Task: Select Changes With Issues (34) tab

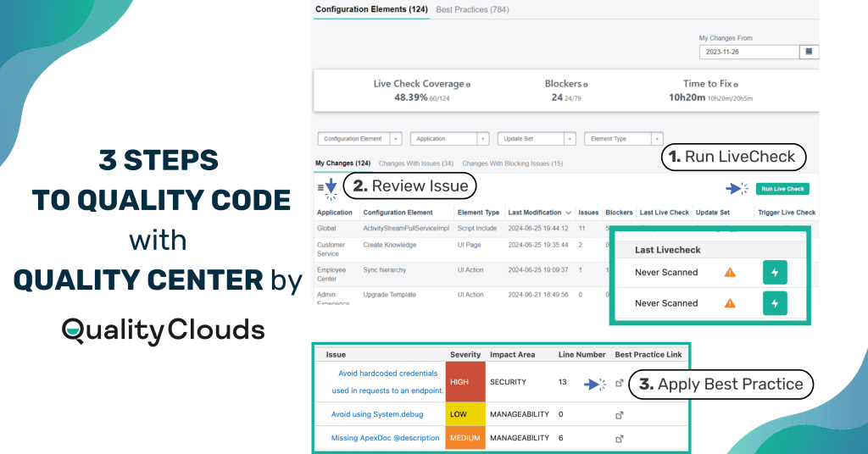Action: click(x=415, y=163)
